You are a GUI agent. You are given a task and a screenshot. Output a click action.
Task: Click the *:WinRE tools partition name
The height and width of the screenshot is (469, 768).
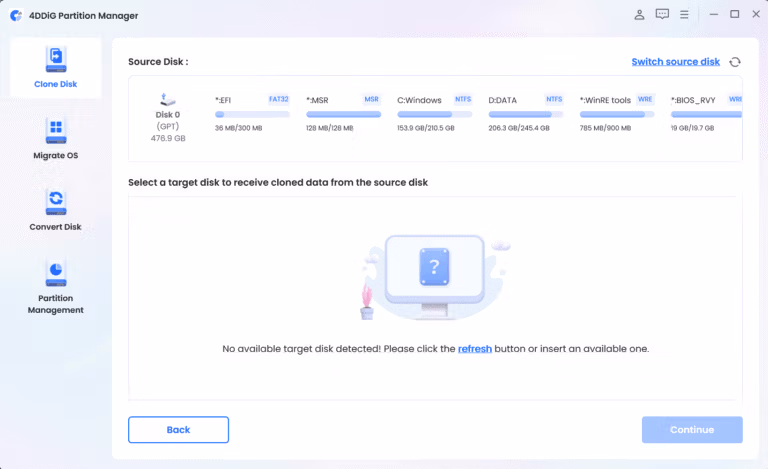point(605,100)
